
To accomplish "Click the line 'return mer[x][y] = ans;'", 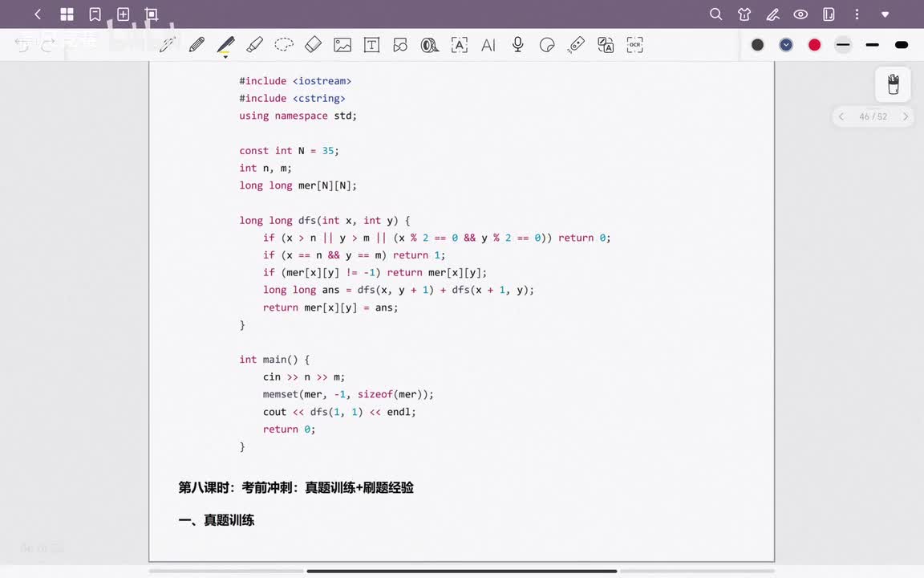I will click(330, 308).
